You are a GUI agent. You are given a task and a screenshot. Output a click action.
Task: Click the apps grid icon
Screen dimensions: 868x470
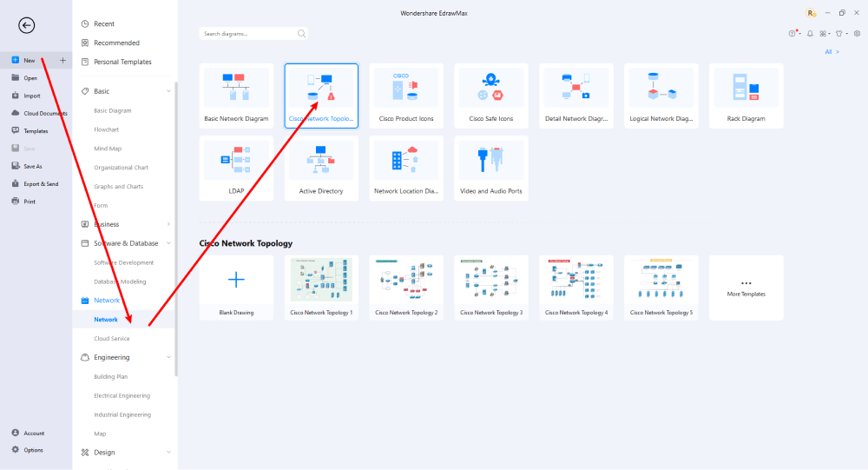[x=823, y=34]
